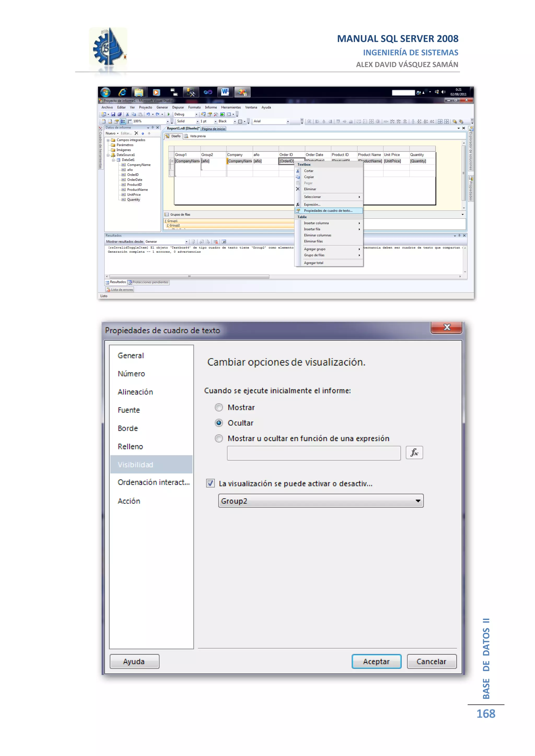
Task: Click the clear-all icon in Resultados toolbar
Action: [216, 242]
